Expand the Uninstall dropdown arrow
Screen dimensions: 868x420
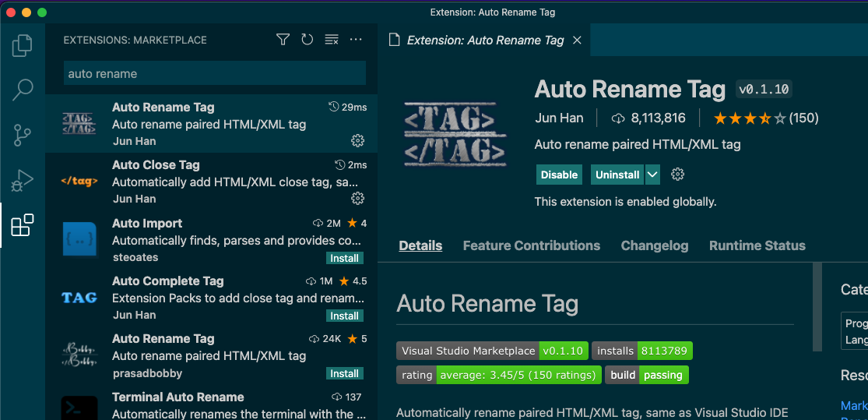[652, 175]
